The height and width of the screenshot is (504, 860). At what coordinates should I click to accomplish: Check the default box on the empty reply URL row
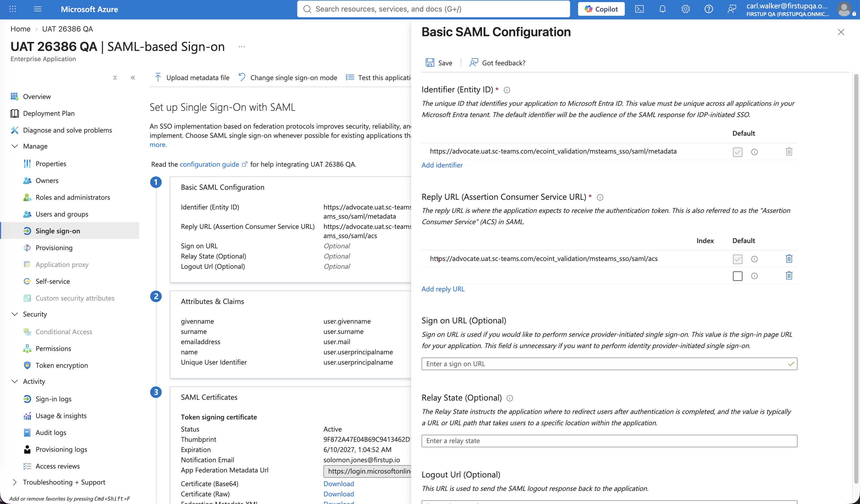[737, 276]
